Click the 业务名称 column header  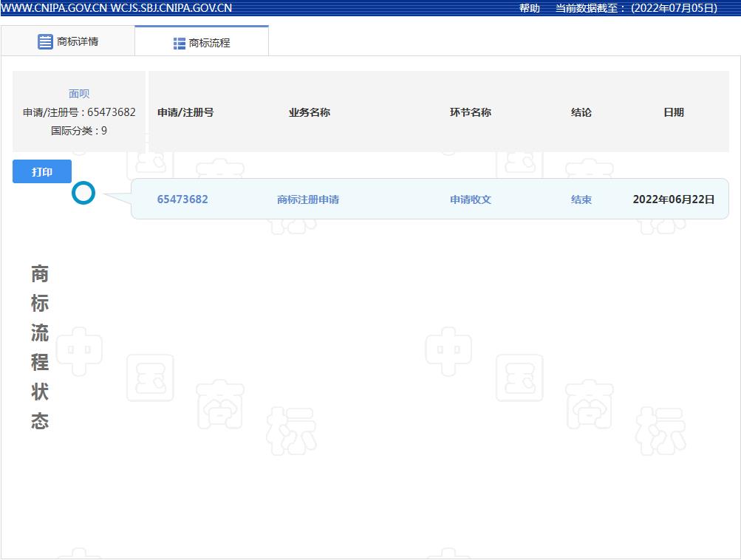[x=310, y=112]
